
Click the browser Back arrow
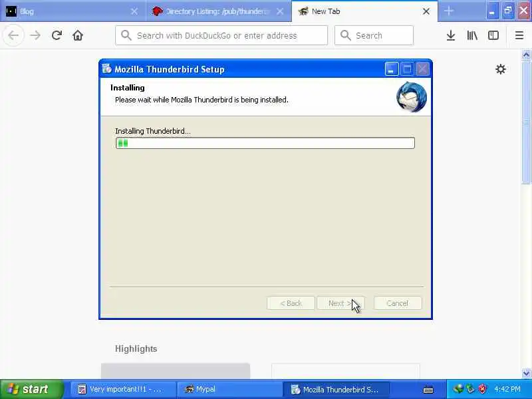click(x=13, y=35)
